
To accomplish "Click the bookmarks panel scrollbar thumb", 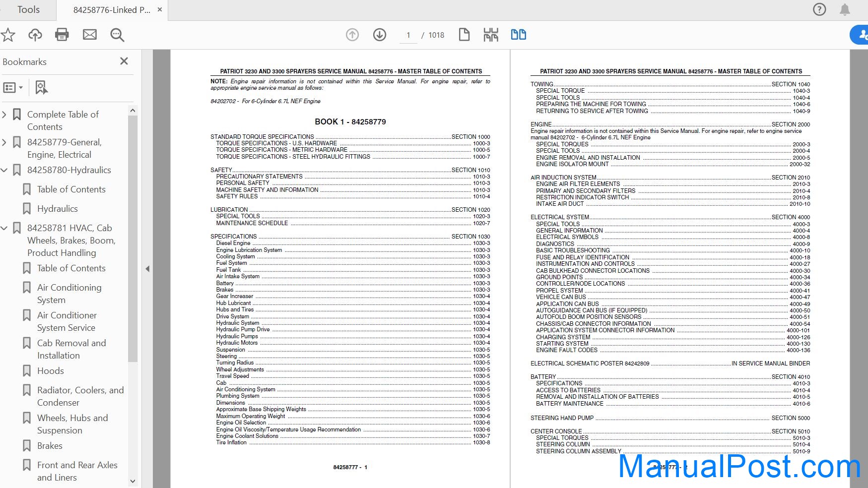I will 133,238.
